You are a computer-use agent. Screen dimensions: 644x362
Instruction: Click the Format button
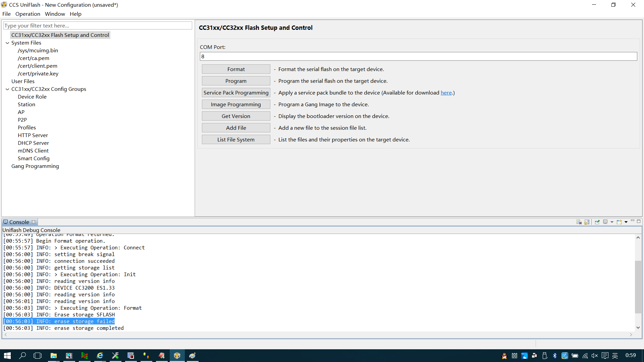[x=236, y=69]
